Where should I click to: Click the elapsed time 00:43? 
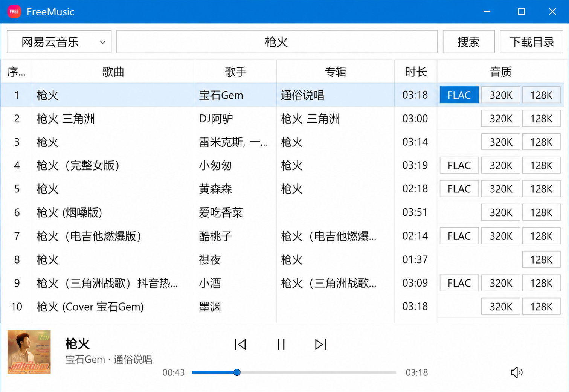click(x=173, y=372)
